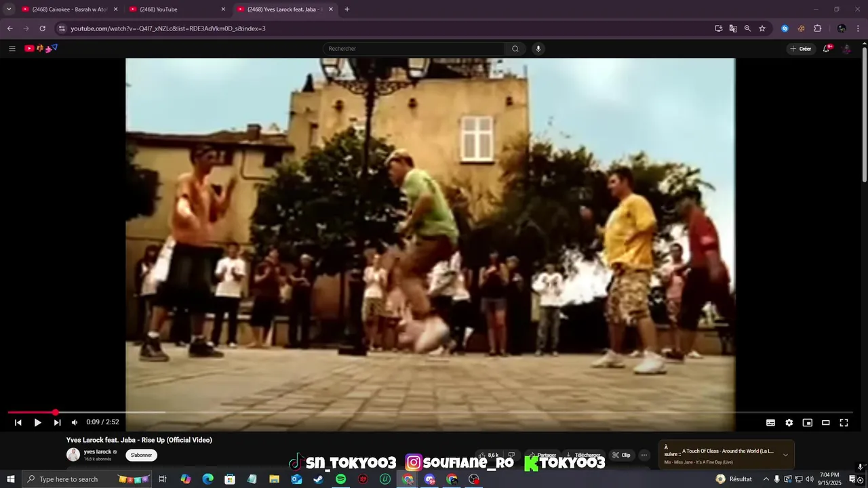Open File Explorer from the taskbar
The width and height of the screenshot is (868, 488).
(x=274, y=479)
